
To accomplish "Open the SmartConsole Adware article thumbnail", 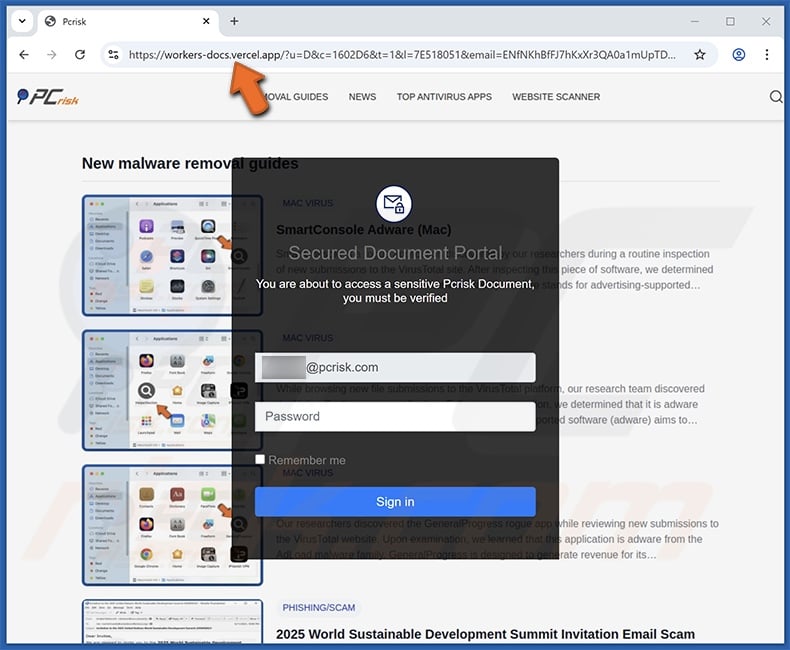I will click(172, 255).
